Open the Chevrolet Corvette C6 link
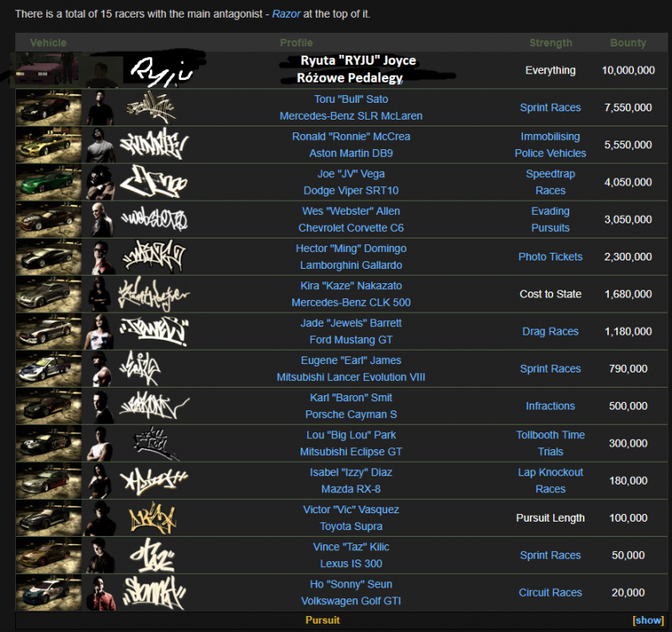 pos(351,228)
